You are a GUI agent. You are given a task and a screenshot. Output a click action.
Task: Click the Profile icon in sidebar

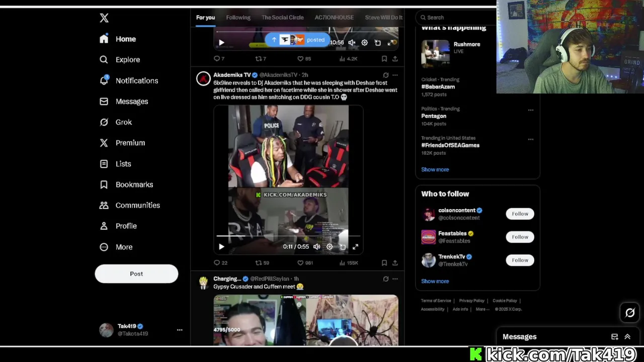tap(104, 226)
